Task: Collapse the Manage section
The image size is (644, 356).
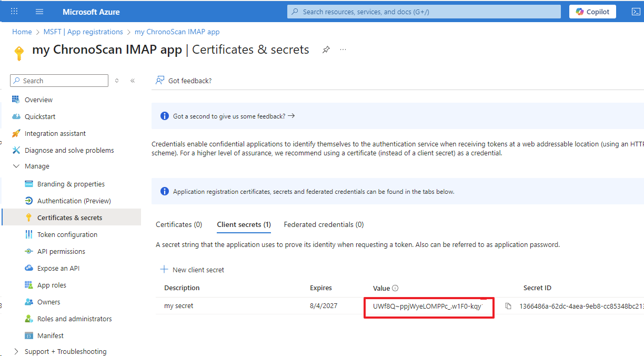Action: click(x=16, y=166)
